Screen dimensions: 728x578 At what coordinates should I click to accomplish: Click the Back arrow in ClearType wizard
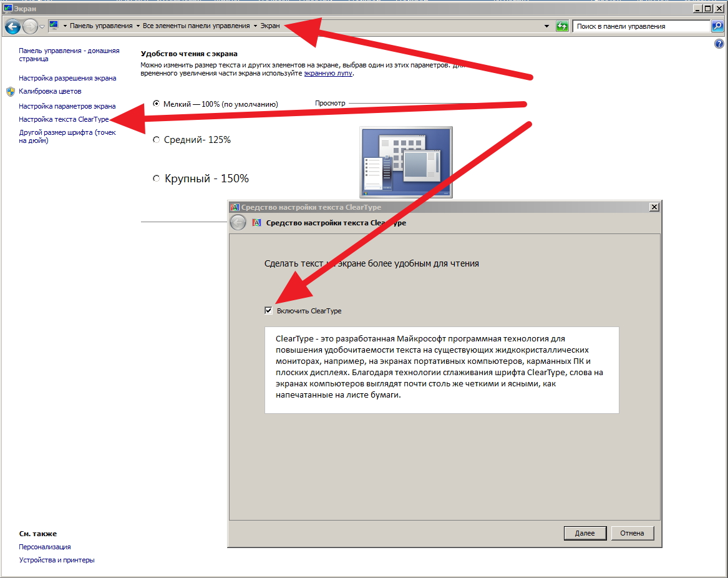238,223
